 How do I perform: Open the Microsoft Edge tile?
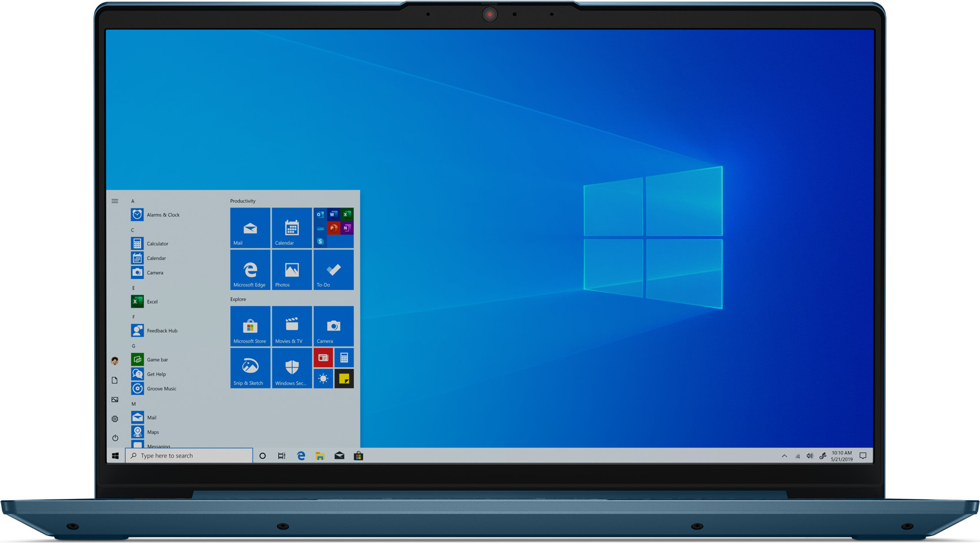tap(250, 269)
